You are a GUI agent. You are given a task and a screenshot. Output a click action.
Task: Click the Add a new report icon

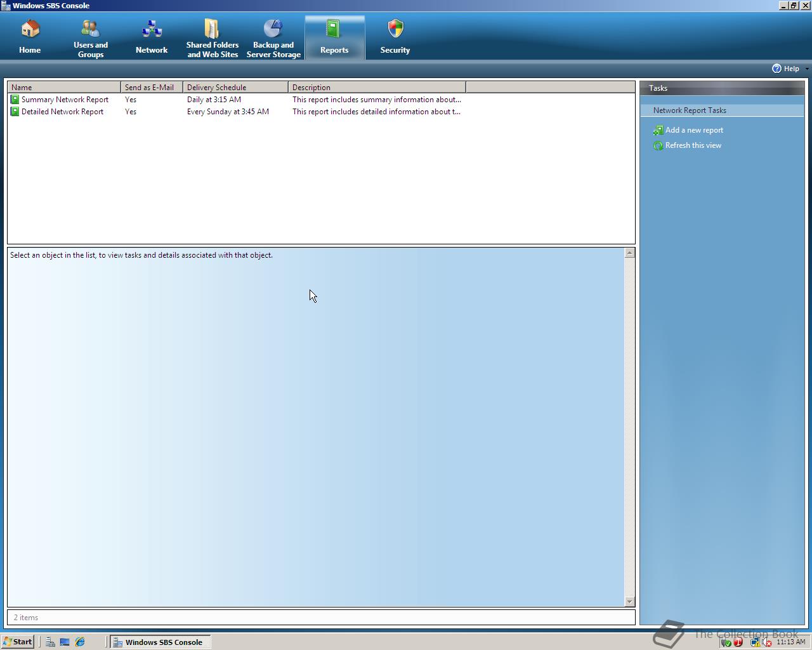pyautogui.click(x=658, y=130)
